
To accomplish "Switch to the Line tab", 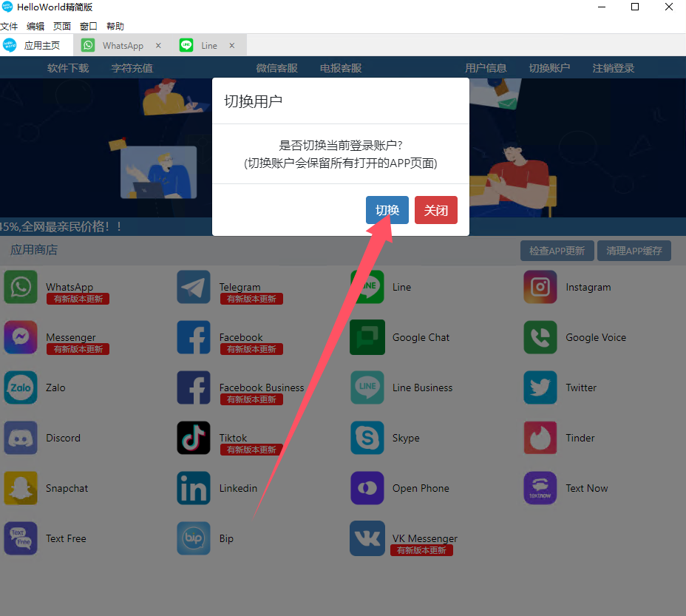I will [209, 46].
